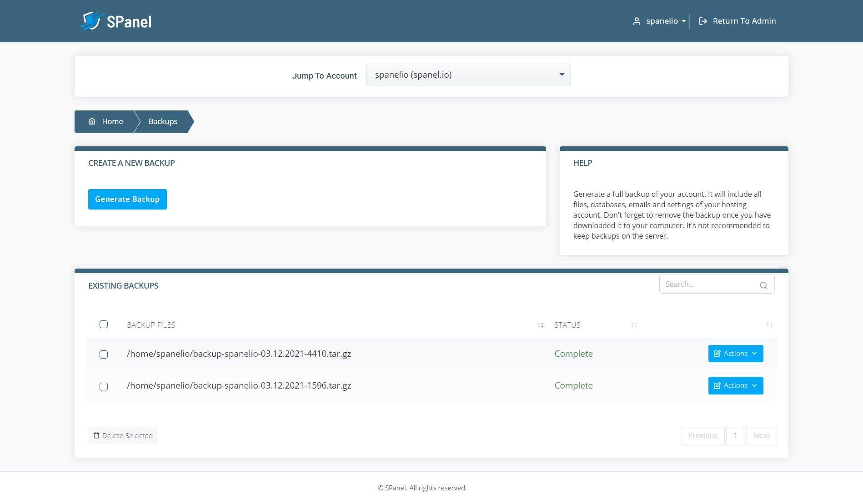Screen dimensions: 863x504
Task: Click Delete Selected button
Action: pos(123,435)
